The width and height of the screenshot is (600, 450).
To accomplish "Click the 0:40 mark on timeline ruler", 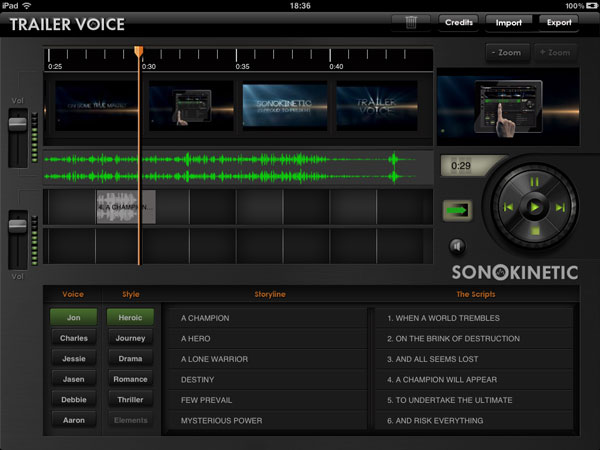I will tap(336, 66).
